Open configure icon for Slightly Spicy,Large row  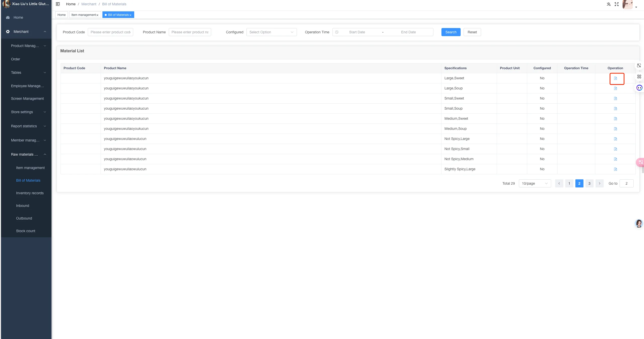coord(615,169)
